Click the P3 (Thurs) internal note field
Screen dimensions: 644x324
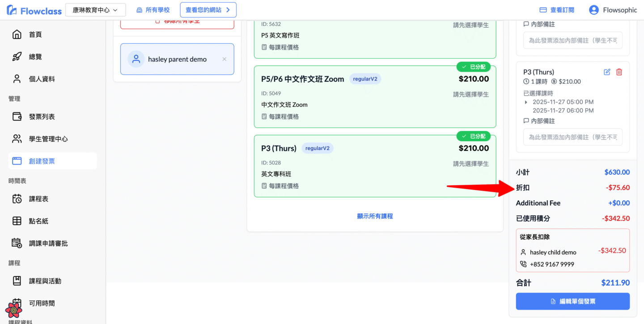click(572, 137)
